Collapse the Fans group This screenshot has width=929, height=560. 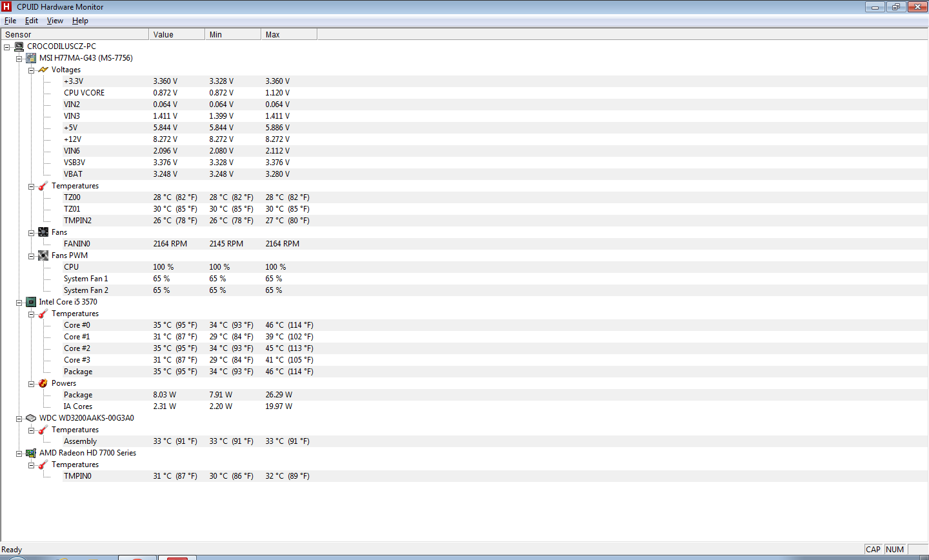31,233
